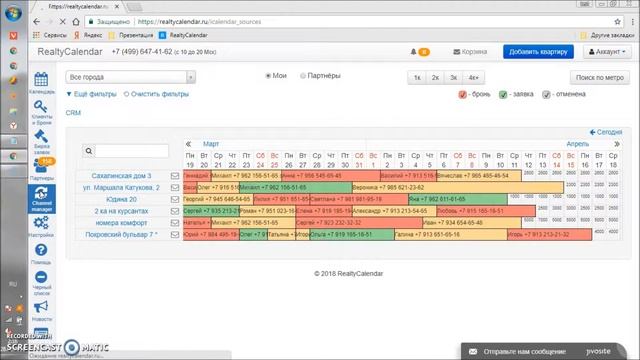Click envelope icon for Сахалинская дом 3
Image resolution: width=640 pixels, height=360 pixels.
[x=175, y=176]
